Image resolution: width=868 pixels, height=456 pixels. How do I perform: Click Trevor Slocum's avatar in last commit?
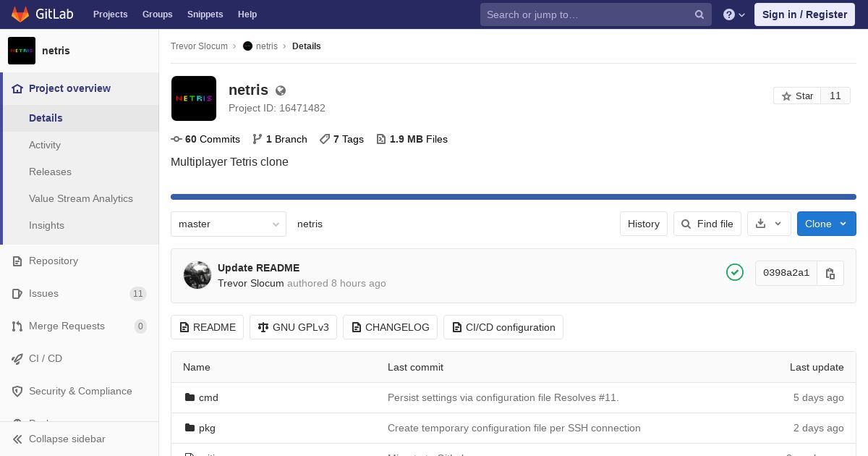pyautogui.click(x=197, y=275)
